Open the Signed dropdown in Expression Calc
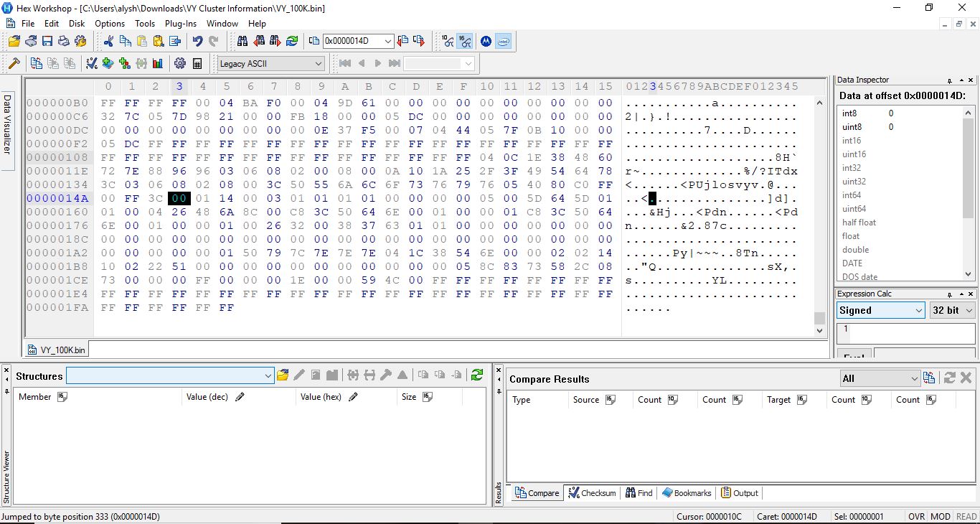This screenshot has height=524, width=980. pyautogui.click(x=919, y=310)
